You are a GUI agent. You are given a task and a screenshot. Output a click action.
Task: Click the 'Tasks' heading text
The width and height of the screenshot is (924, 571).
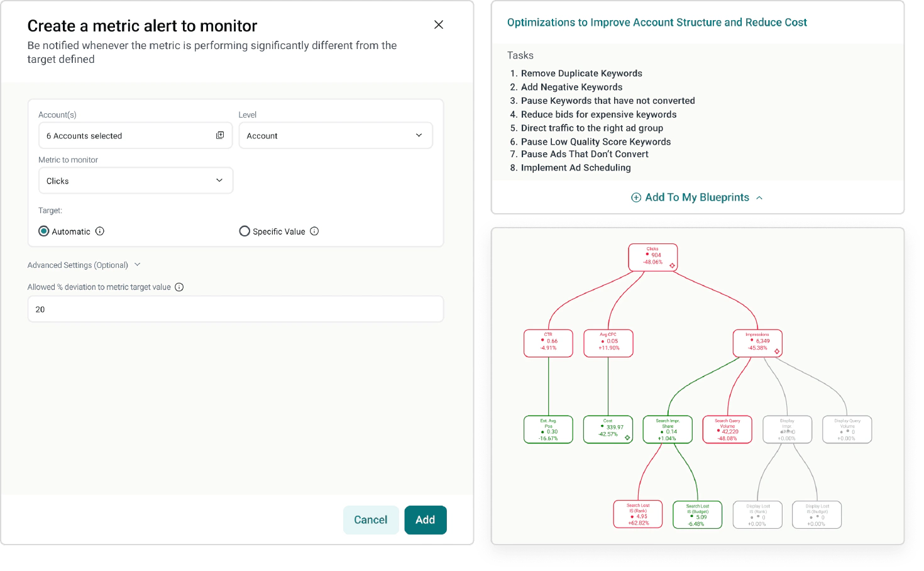coord(520,55)
